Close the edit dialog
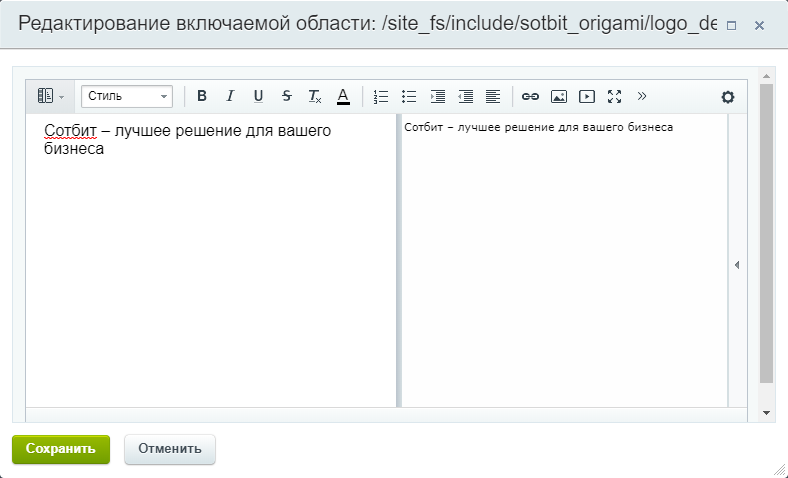The image size is (788, 478). [x=759, y=25]
